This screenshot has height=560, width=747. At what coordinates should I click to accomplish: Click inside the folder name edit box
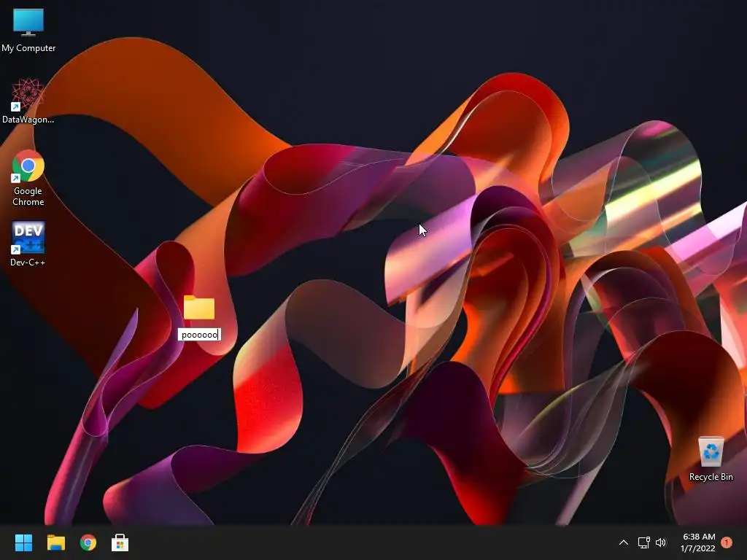(x=199, y=335)
